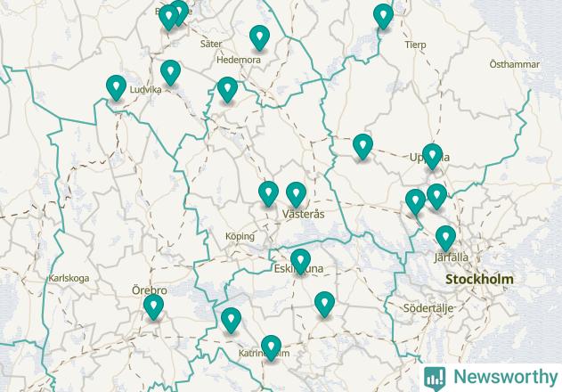Open the Newsworthy logo link
The height and width of the screenshot is (392, 562).
coord(491,378)
